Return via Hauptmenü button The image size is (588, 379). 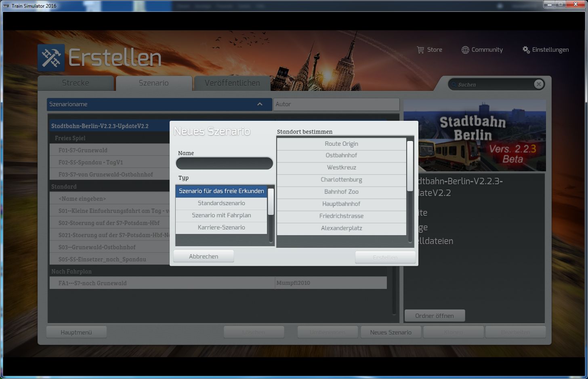(76, 333)
